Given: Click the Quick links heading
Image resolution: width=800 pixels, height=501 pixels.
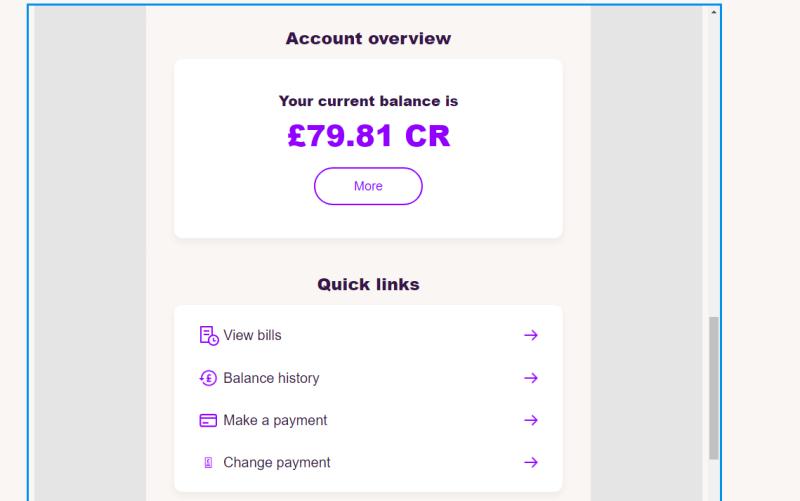Looking at the screenshot, I should 368,284.
